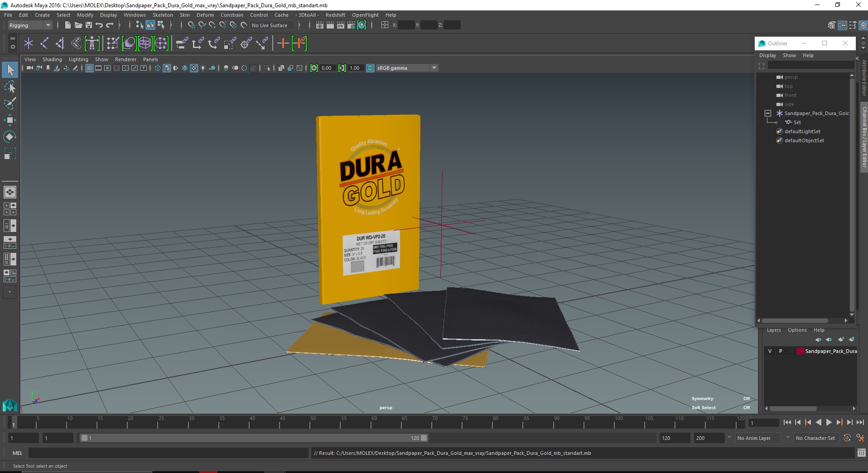
Task: Toggle the color management ON button
Action: (x=370, y=68)
